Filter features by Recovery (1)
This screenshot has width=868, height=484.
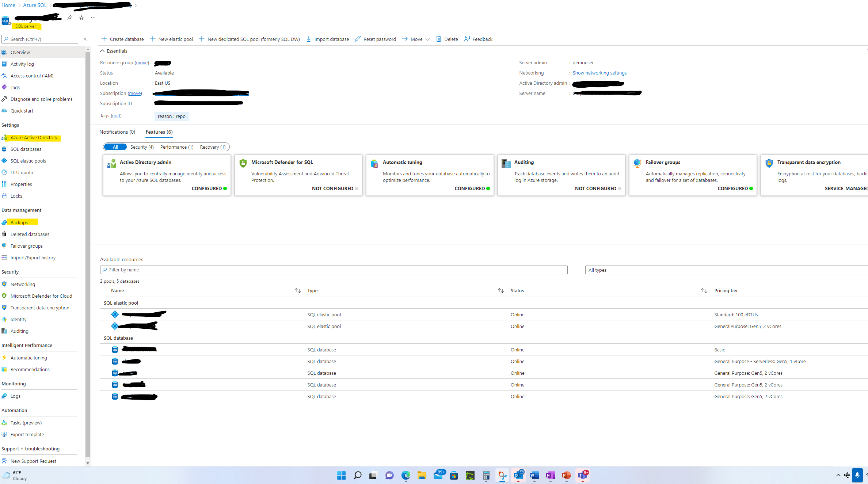[213, 147]
